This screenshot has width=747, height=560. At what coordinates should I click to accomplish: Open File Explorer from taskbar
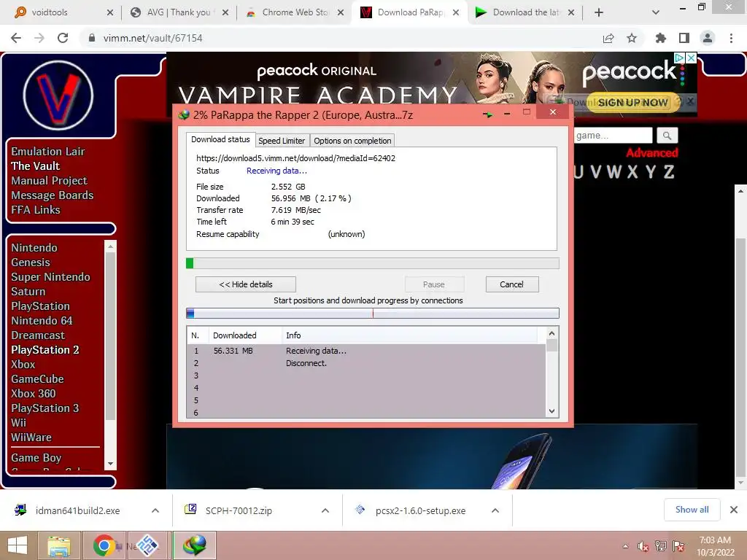58,545
